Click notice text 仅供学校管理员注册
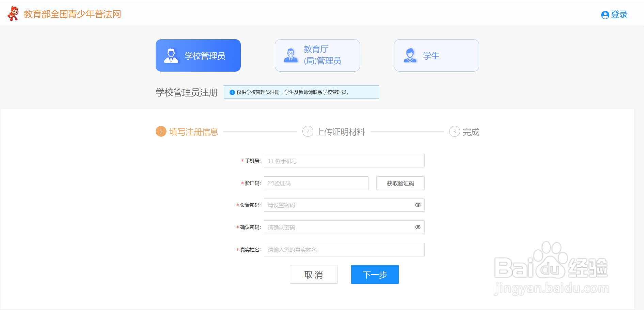644x310 pixels. pyautogui.click(x=258, y=92)
